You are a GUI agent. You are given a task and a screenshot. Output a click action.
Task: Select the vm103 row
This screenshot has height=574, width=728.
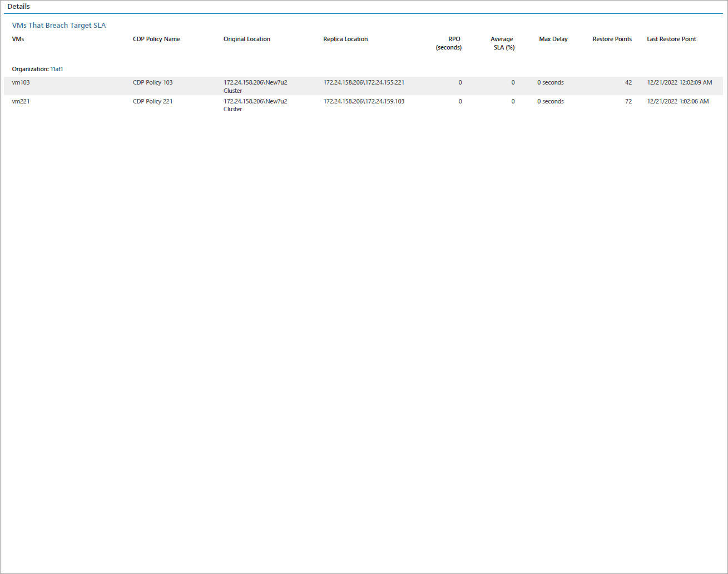point(21,82)
